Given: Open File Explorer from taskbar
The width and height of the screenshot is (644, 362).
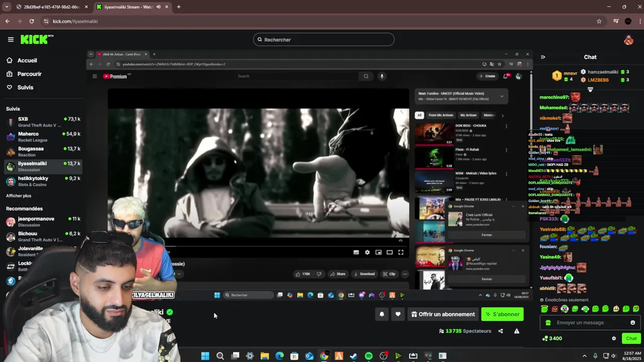Looking at the screenshot, I should click(265, 356).
